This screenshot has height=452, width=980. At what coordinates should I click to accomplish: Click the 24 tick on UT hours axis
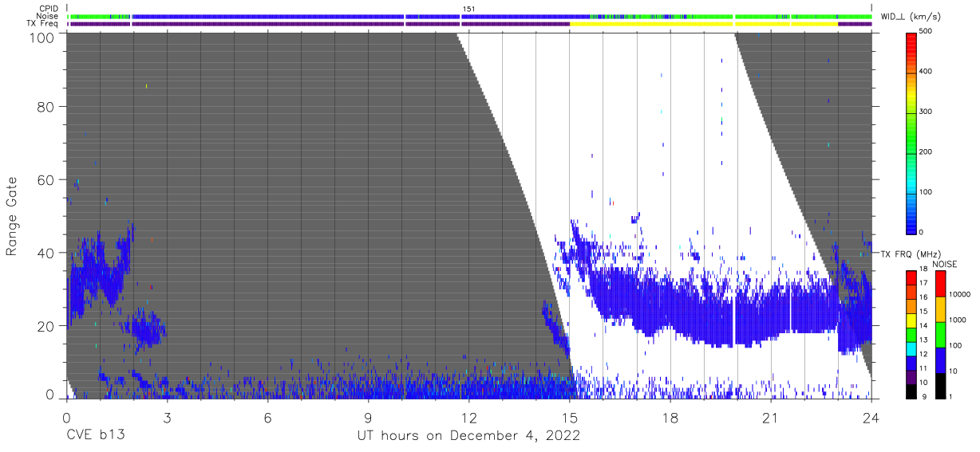(x=871, y=418)
